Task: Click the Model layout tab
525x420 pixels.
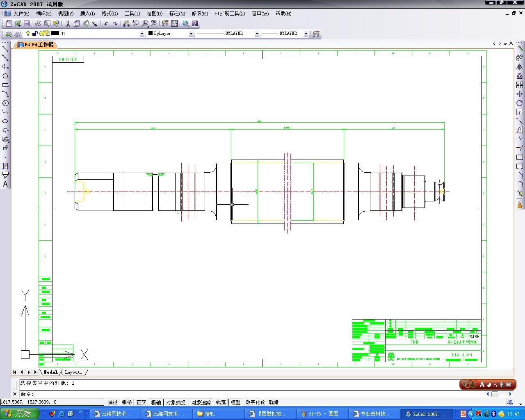Action: (x=50, y=372)
